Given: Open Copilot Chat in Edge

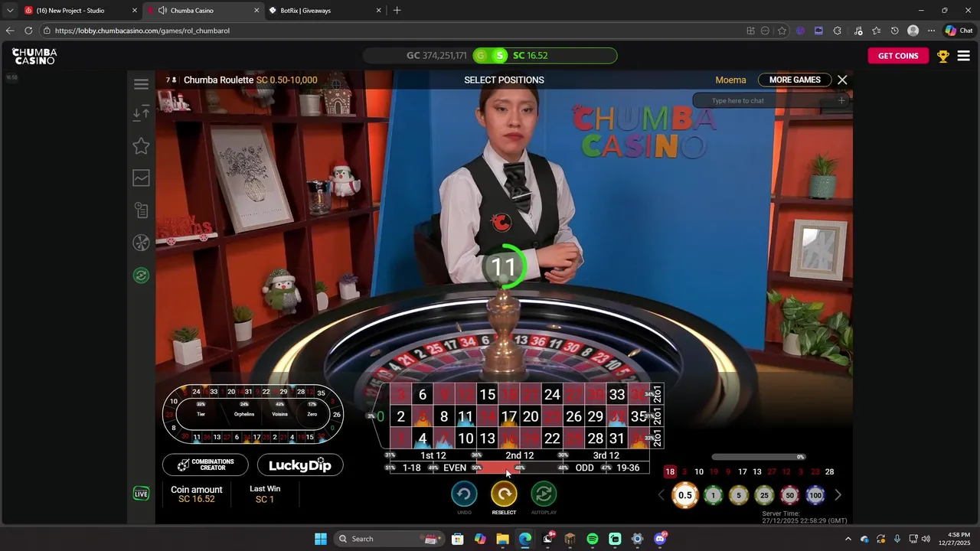Looking at the screenshot, I should pyautogui.click(x=959, y=31).
